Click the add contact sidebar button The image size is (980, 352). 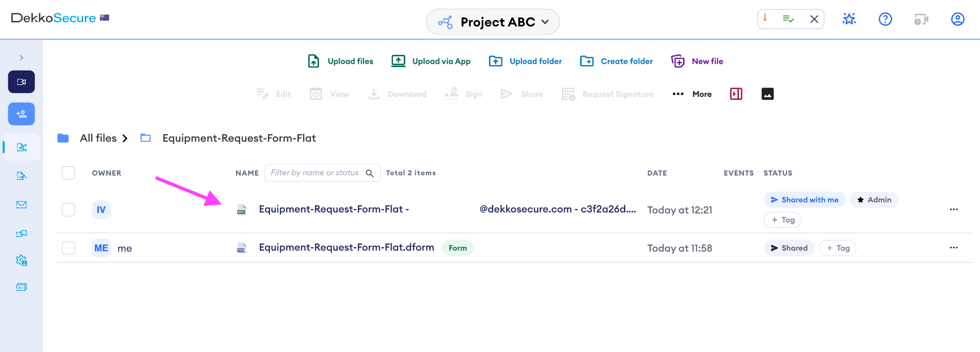click(22, 114)
